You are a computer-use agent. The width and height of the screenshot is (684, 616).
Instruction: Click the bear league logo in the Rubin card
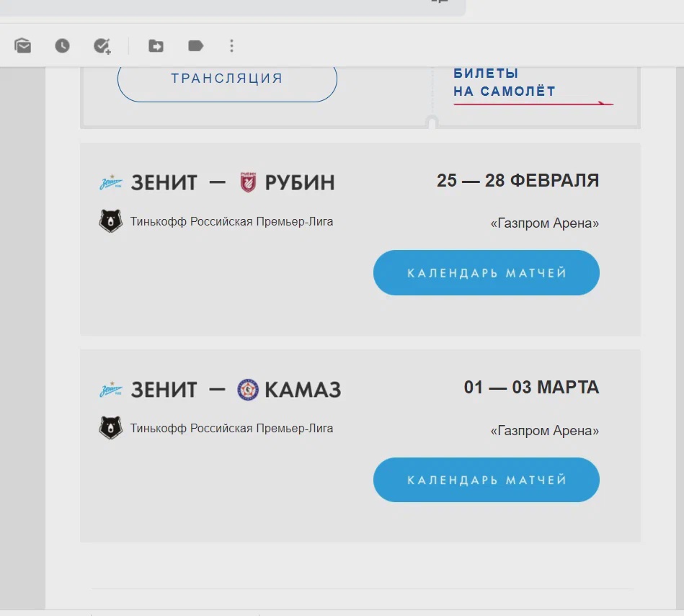[x=110, y=221]
